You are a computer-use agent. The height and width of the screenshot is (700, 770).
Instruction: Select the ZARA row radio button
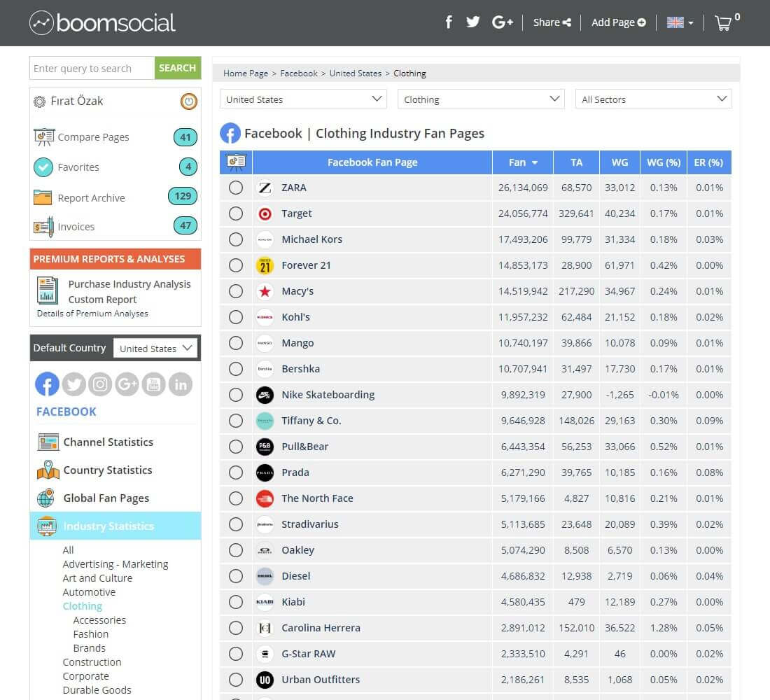(236, 188)
